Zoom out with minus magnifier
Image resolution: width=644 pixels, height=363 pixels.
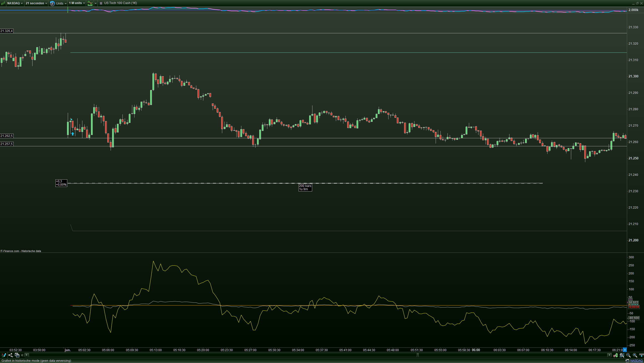point(628,355)
